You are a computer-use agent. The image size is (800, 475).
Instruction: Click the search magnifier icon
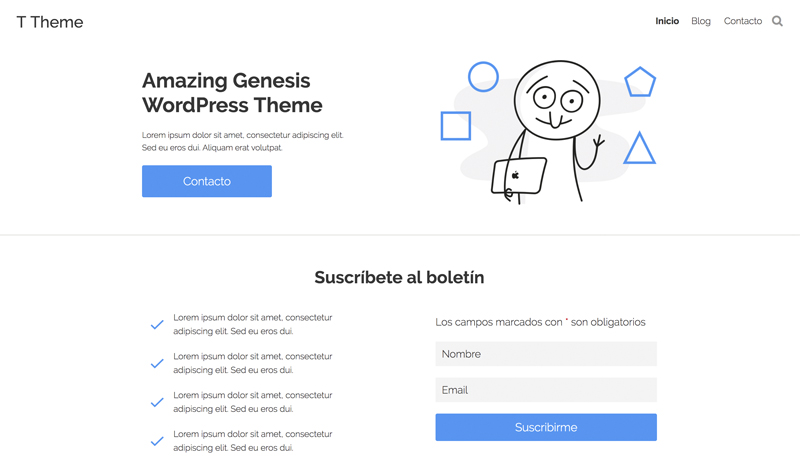777,21
